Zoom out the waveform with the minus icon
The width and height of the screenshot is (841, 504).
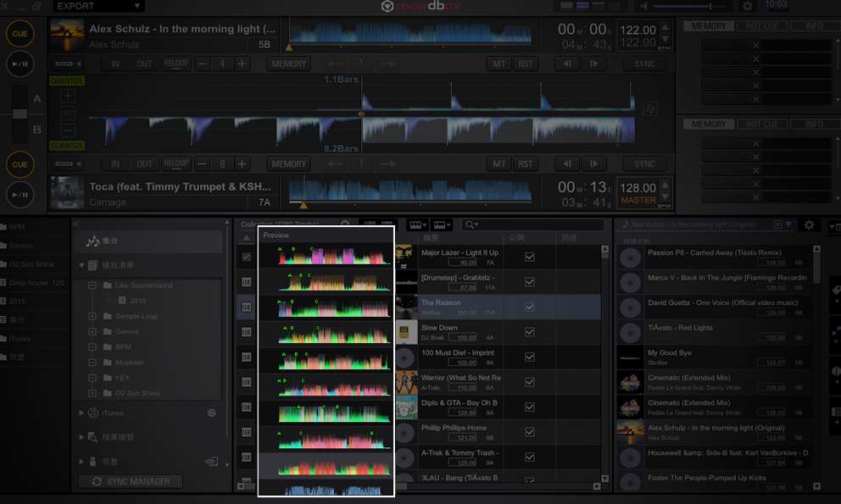(68, 130)
